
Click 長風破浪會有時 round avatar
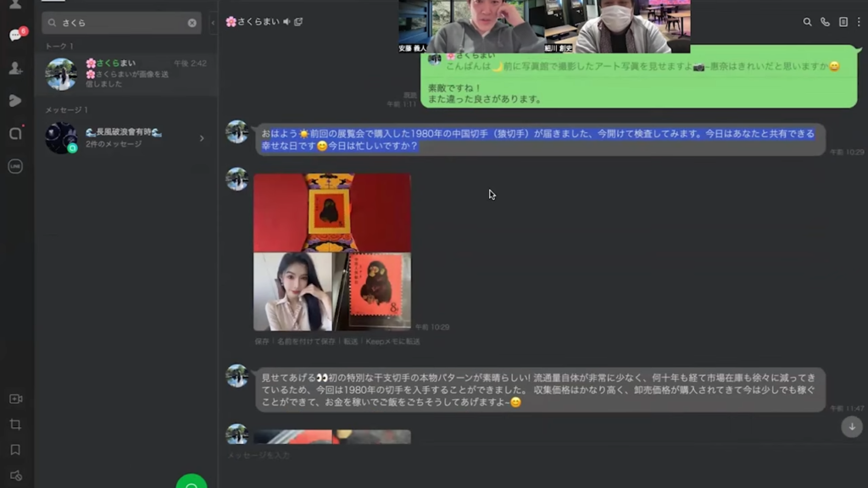tap(61, 138)
